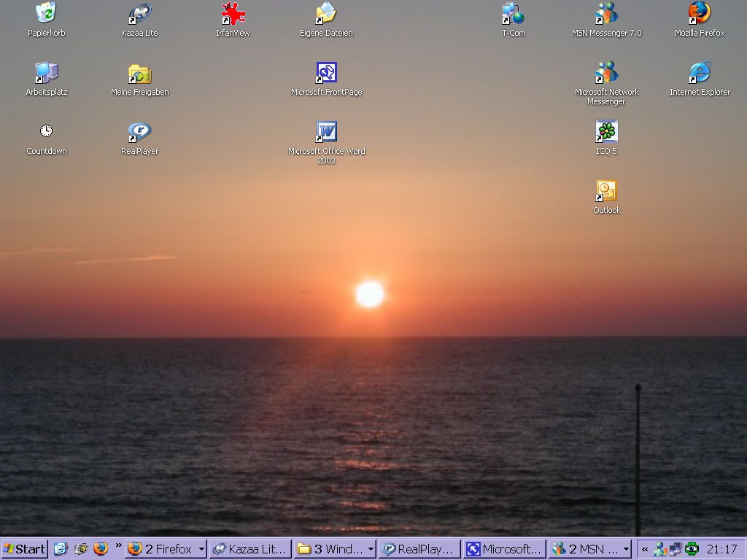This screenshot has height=560, width=747.
Task: Show hidden system tray icons
Action: point(645,549)
